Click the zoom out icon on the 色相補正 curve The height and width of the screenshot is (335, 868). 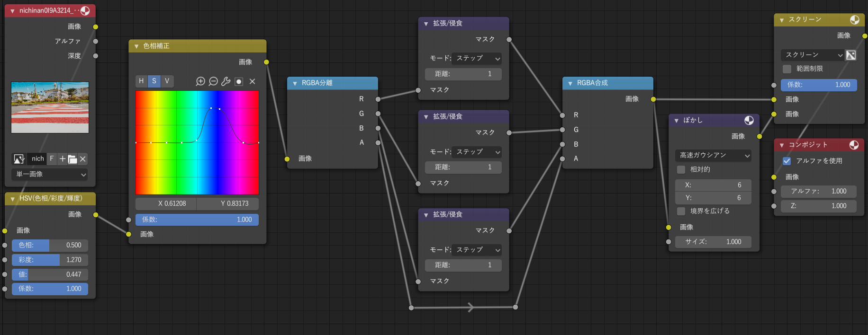(x=213, y=81)
